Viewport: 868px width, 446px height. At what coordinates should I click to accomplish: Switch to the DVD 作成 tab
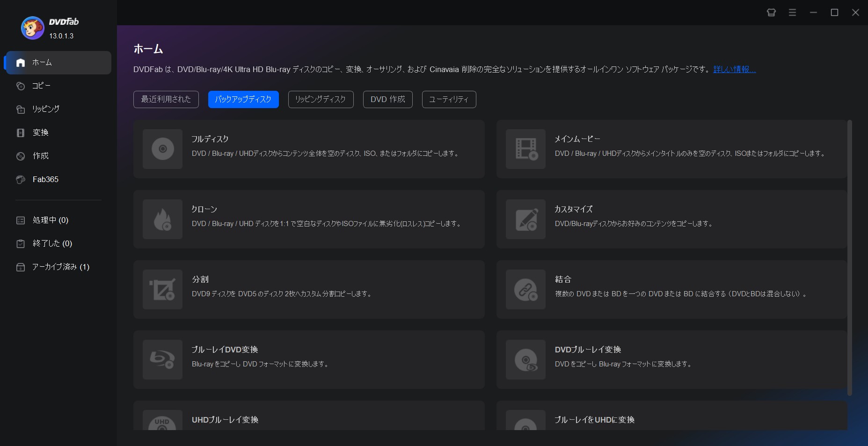coord(388,99)
